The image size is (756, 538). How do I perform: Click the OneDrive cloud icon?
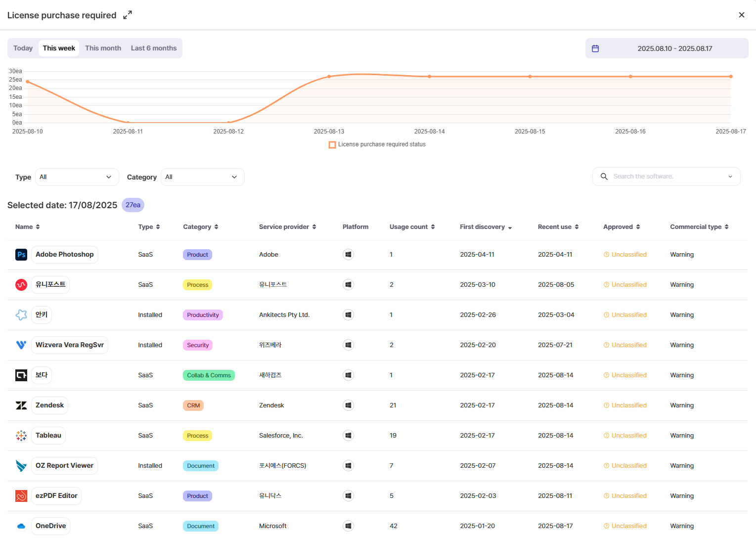point(21,526)
